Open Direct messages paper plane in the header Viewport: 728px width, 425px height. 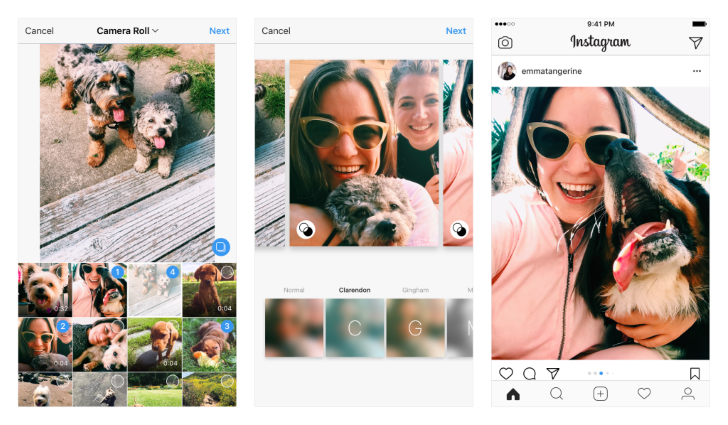click(x=696, y=43)
